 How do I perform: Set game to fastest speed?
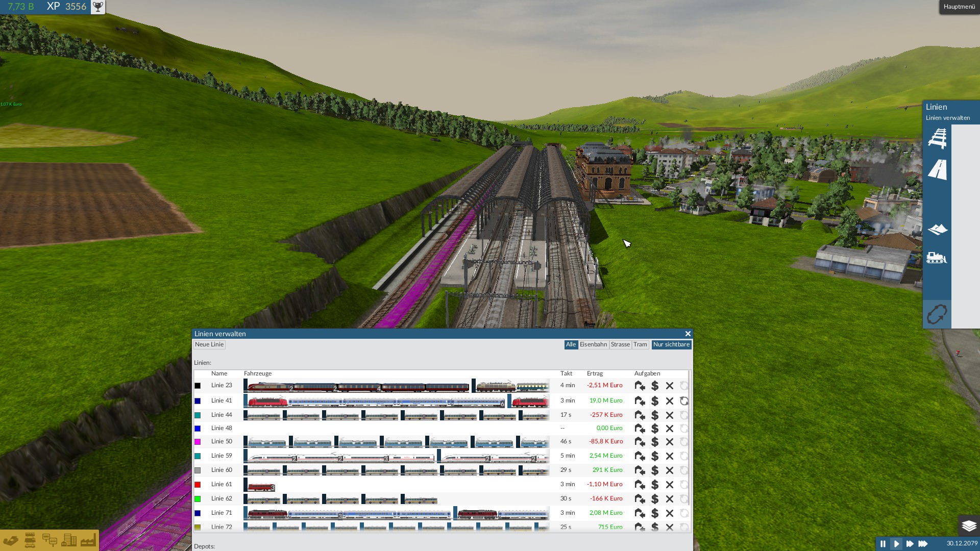923,544
